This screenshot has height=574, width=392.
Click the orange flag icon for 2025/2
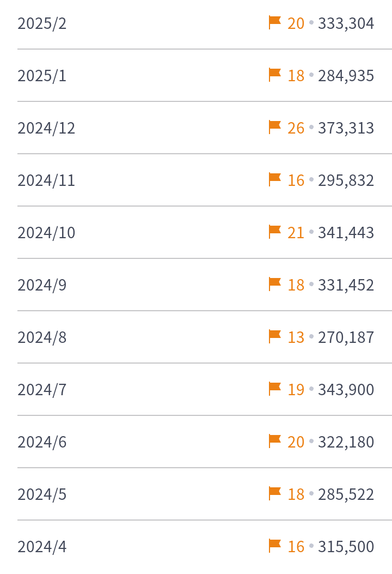pyautogui.click(x=275, y=23)
